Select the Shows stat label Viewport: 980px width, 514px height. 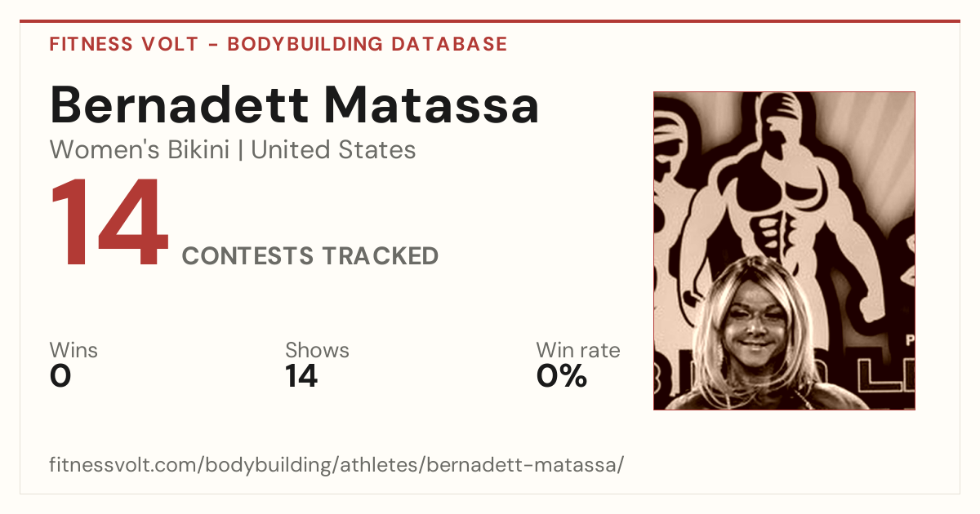point(317,351)
